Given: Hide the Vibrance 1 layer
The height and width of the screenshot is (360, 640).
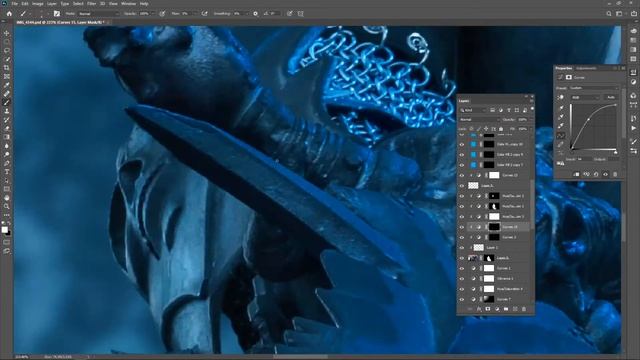Looking at the screenshot, I should tap(462, 279).
